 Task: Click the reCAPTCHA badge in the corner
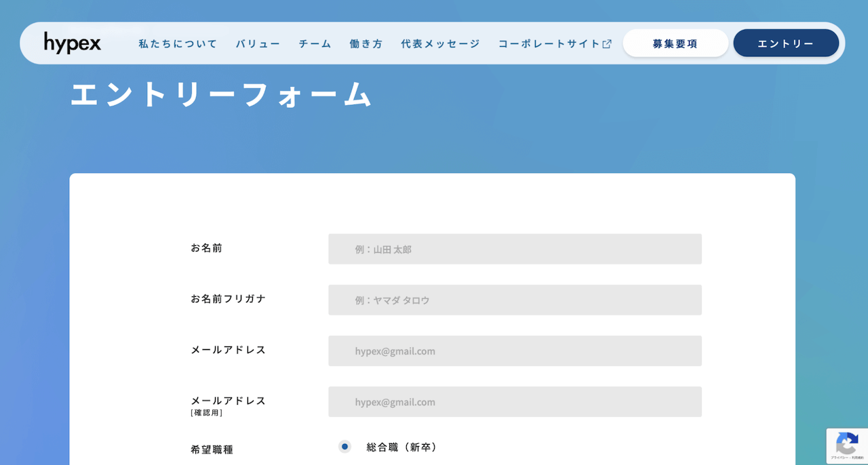tap(847, 446)
